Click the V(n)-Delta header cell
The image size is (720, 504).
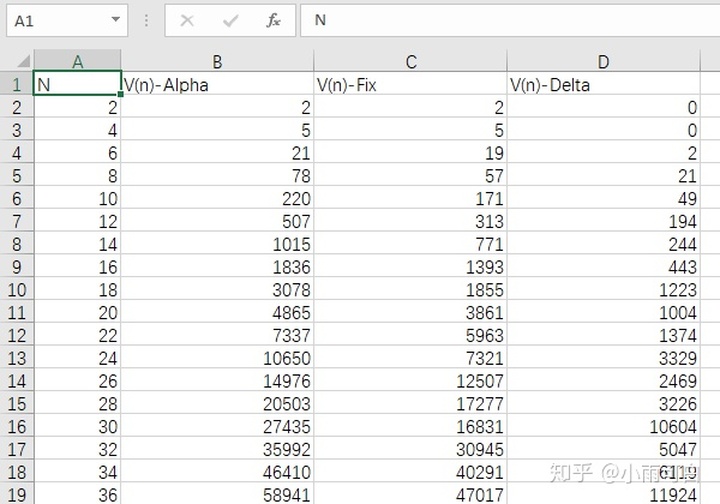[x=603, y=84]
